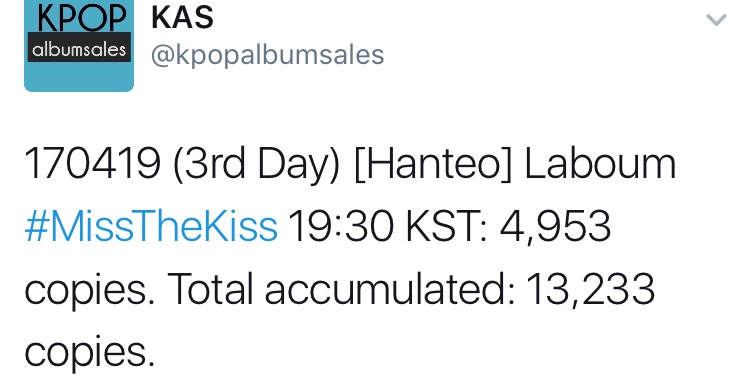Click the Total accumulated: phrase

pos(342,288)
